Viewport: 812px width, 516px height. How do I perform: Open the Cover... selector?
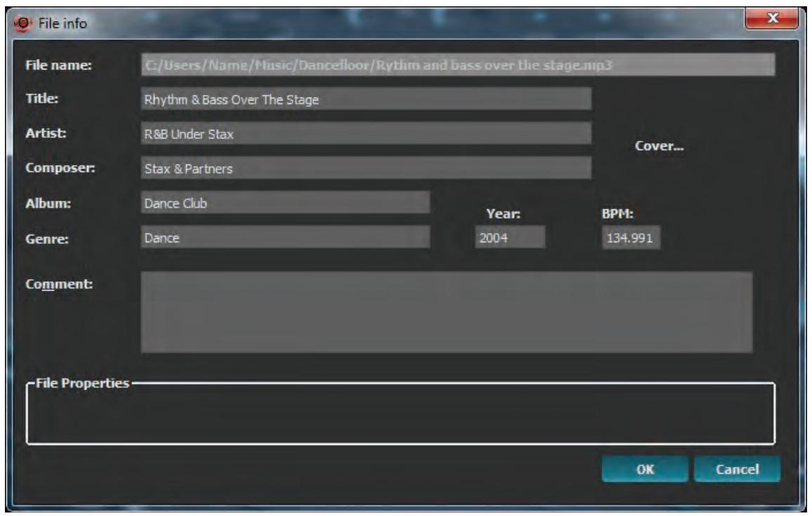[x=660, y=146]
